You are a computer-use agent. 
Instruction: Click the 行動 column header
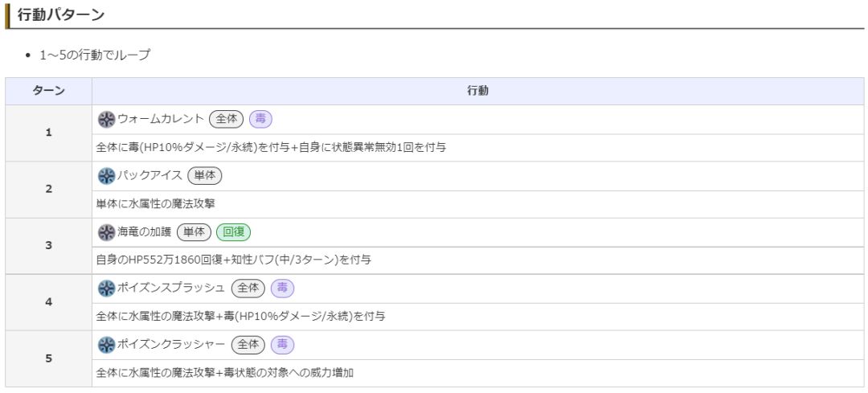477,92
